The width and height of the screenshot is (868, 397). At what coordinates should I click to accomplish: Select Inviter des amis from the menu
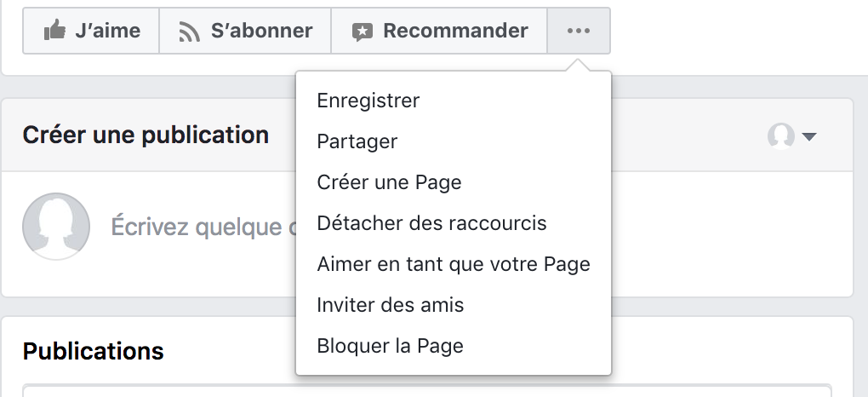pos(391,305)
